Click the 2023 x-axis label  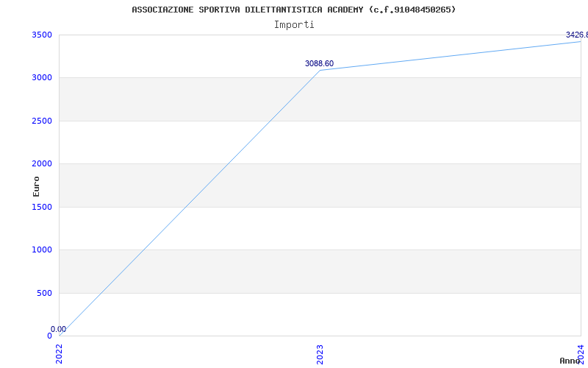point(320,355)
